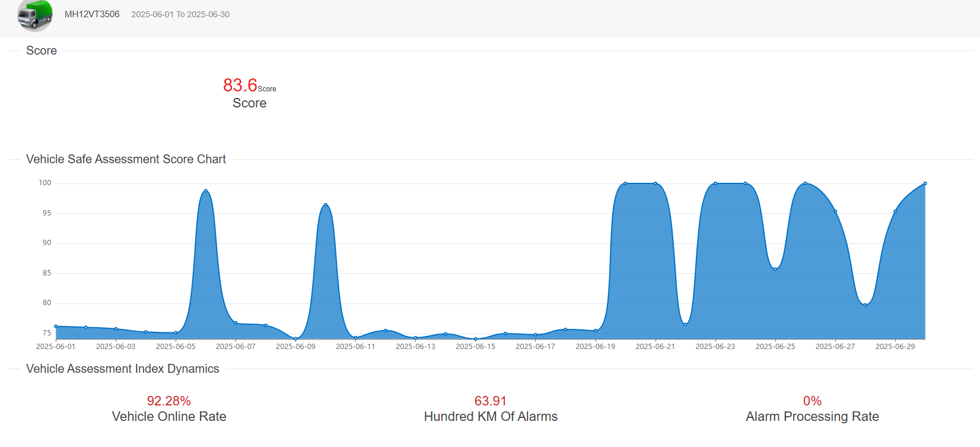
Task: Click the green truck vehicle icon
Action: click(35, 14)
